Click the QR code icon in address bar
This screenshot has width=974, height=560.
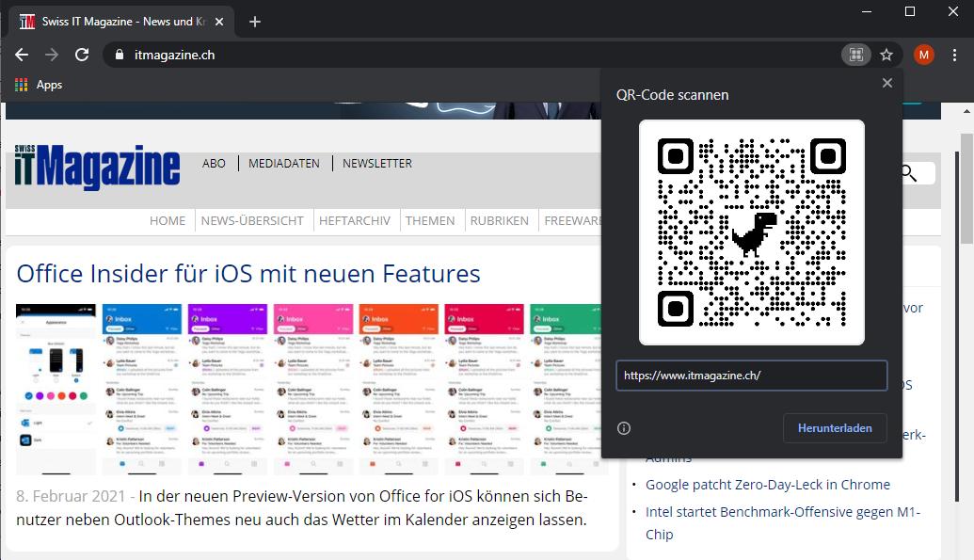click(856, 55)
